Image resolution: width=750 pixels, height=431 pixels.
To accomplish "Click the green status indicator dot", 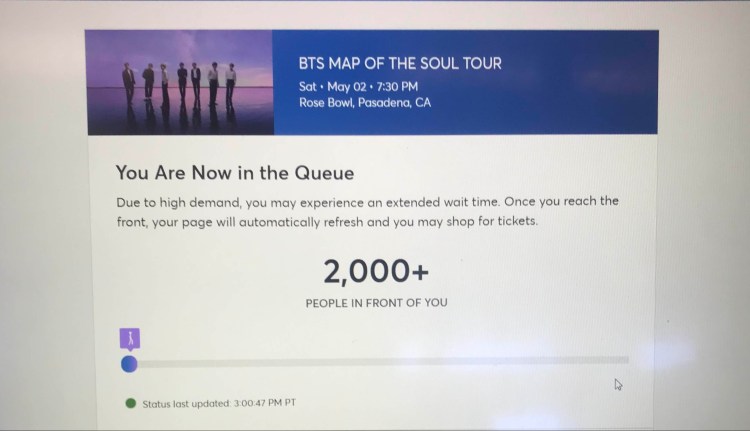I will click(x=130, y=403).
